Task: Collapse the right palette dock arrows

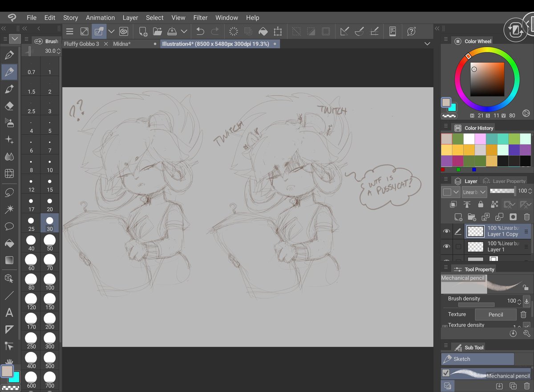Action: [437, 28]
